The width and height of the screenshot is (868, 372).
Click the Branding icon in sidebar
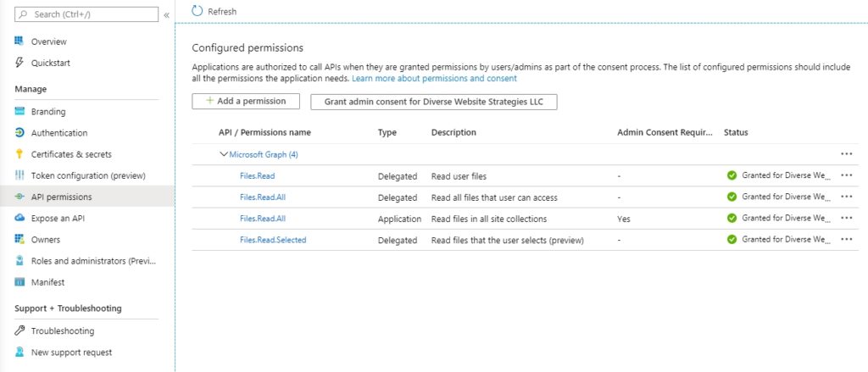coord(19,111)
